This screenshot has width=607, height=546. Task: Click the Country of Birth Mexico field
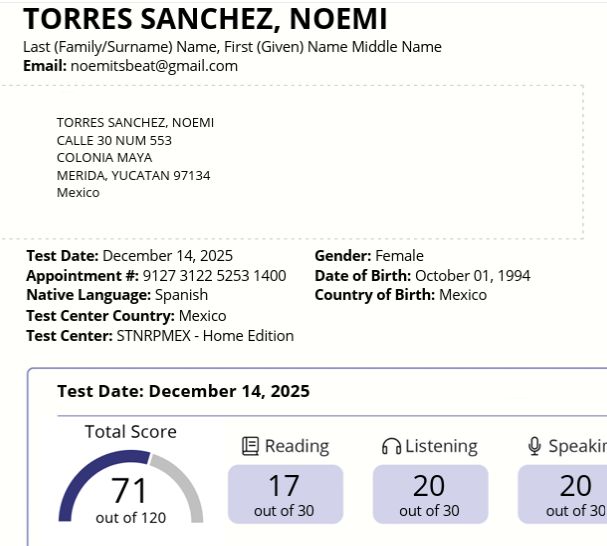click(400, 295)
